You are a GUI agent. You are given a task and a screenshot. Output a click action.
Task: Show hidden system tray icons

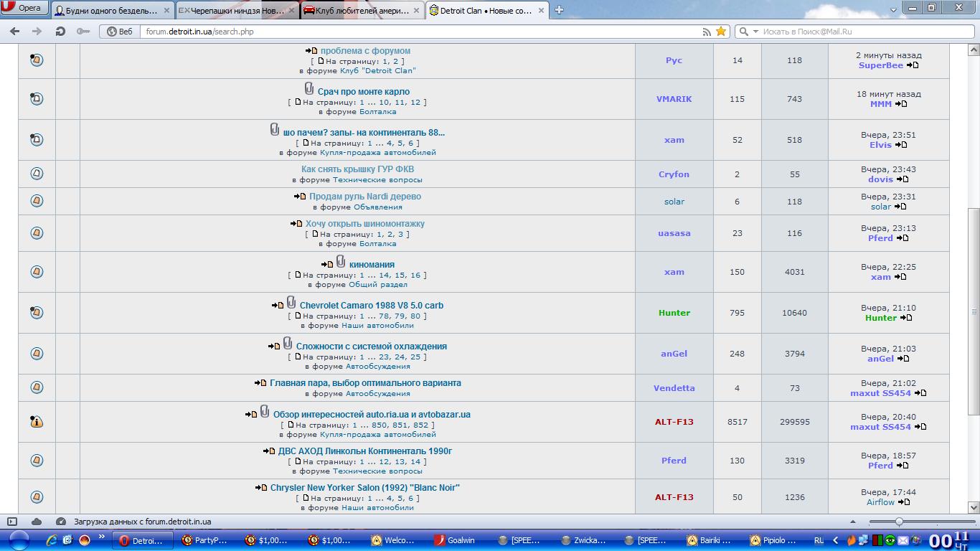[x=834, y=540]
